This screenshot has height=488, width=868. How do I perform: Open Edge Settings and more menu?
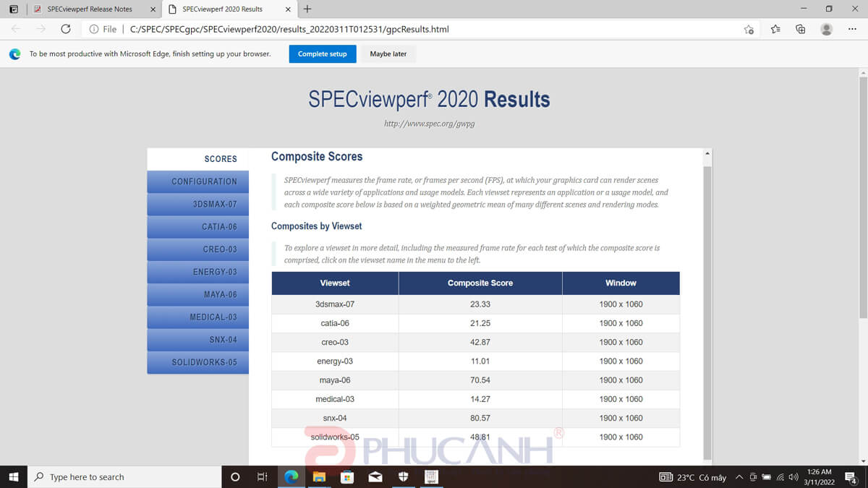coord(852,29)
